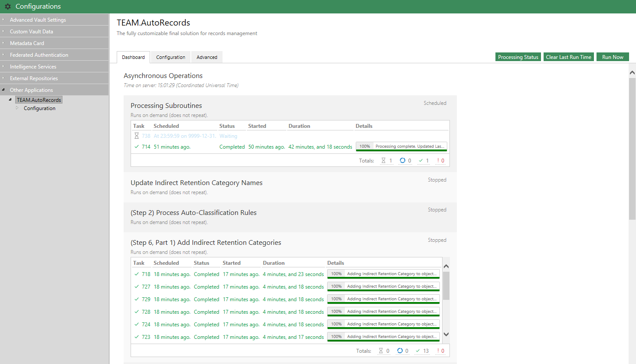This screenshot has width=636, height=364.
Task: Click hourglass totals icon in Processing Subroutines
Action: pyautogui.click(x=384, y=161)
